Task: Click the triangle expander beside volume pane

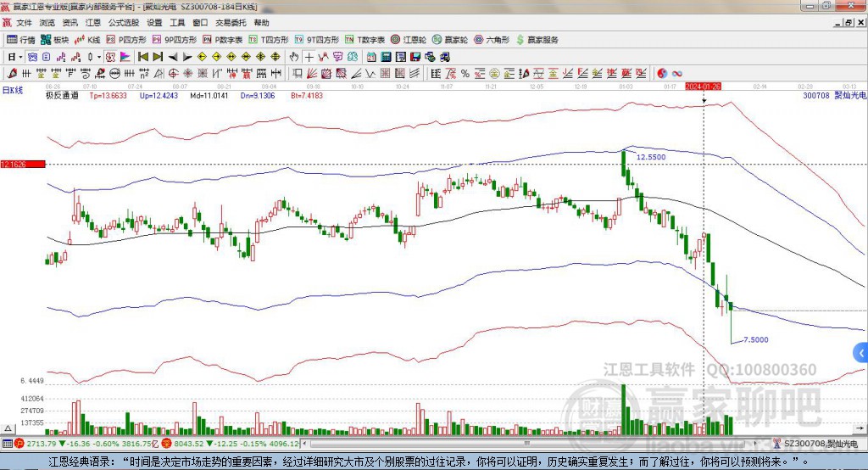Action: [x=8, y=428]
